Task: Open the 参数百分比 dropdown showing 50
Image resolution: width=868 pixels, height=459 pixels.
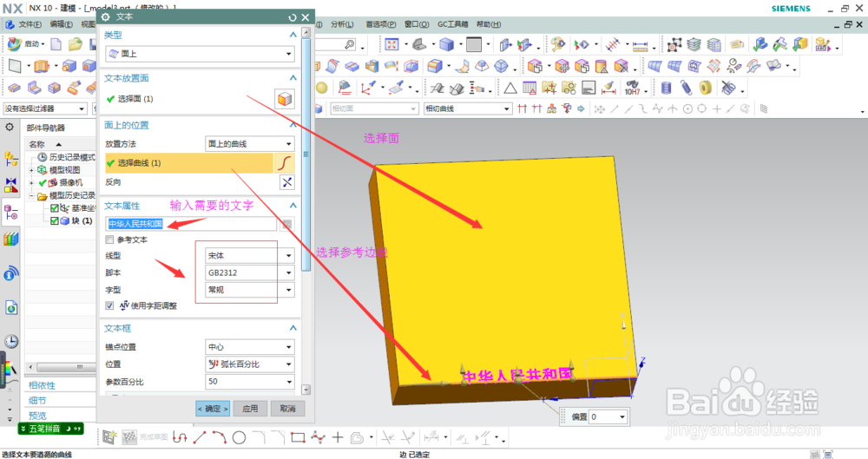Action: [250, 382]
